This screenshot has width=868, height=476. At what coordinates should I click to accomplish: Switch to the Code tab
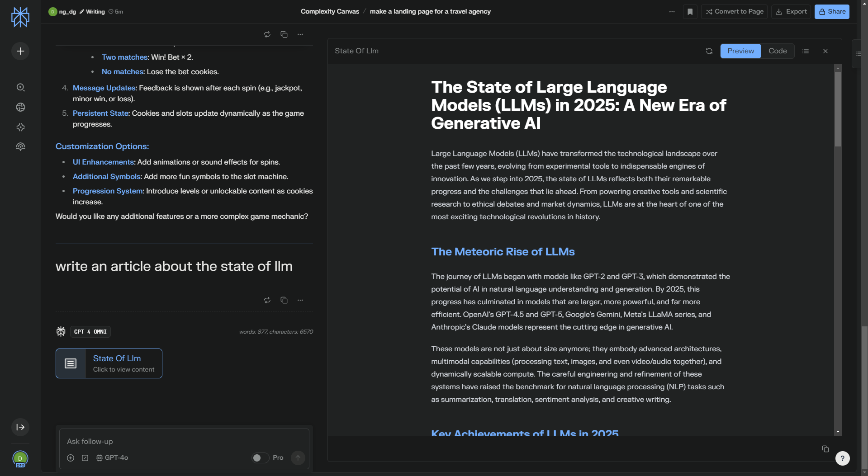778,51
